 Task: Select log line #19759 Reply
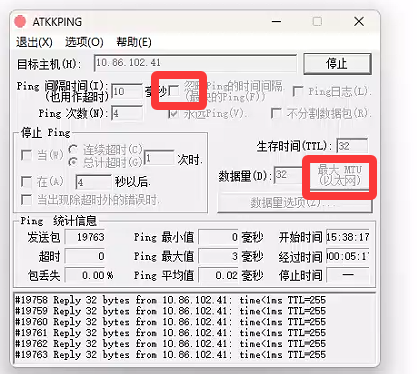pyautogui.click(x=170, y=311)
